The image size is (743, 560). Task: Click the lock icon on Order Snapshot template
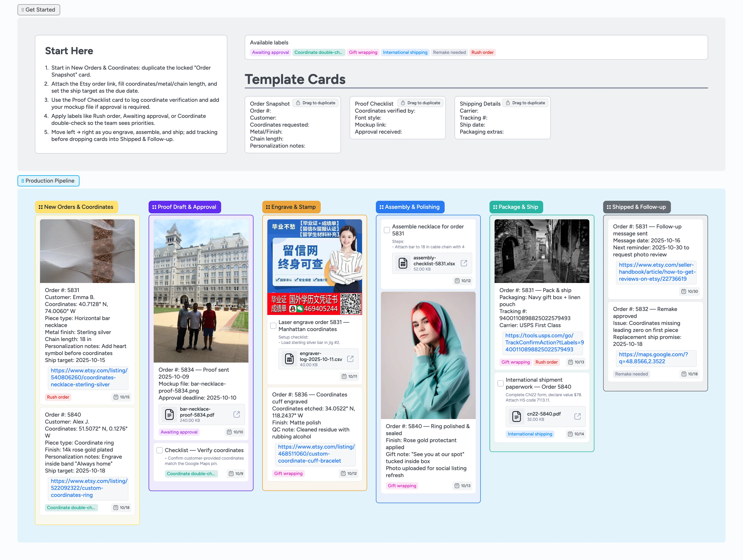(298, 103)
